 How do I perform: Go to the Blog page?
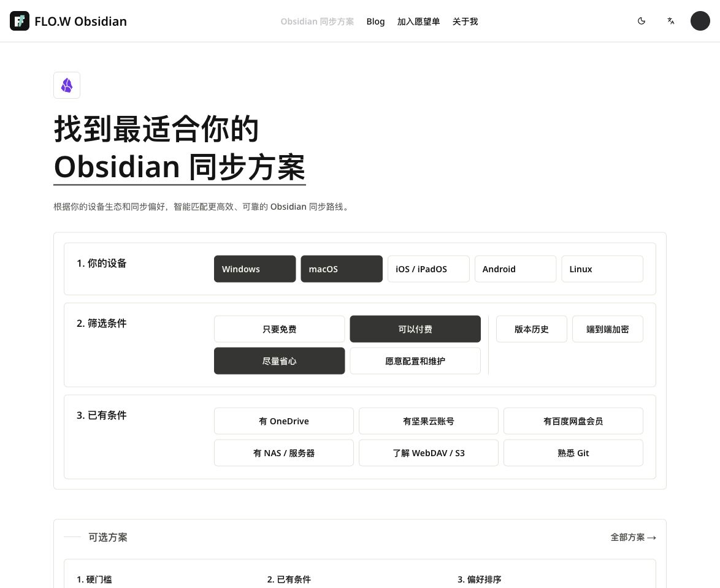[x=375, y=21]
